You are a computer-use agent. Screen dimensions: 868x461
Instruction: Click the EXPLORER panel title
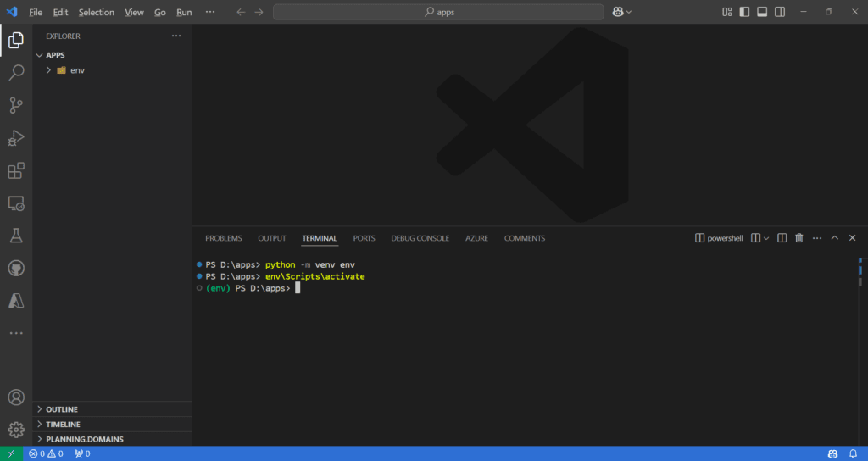point(63,36)
